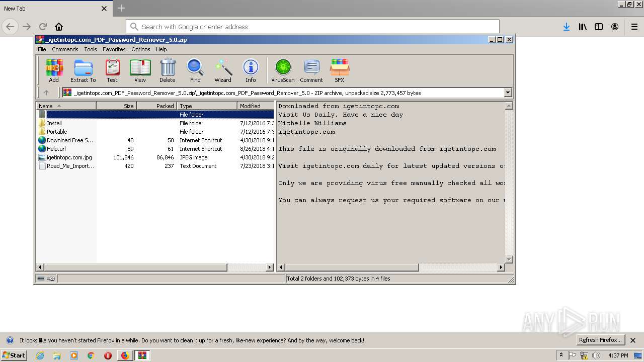Viewport: 644px width, 362px height.
Task: Open Opera from the taskbar
Action: (108, 355)
